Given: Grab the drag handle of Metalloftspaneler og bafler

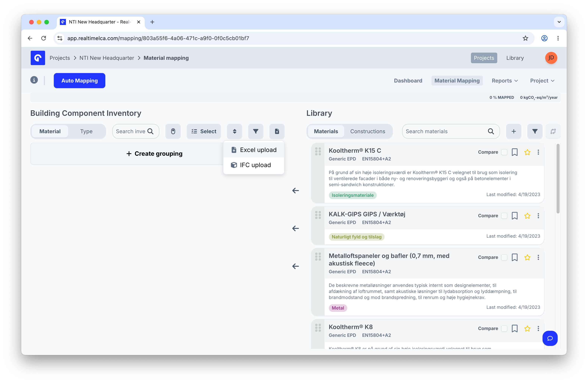Looking at the screenshot, I should [x=318, y=257].
